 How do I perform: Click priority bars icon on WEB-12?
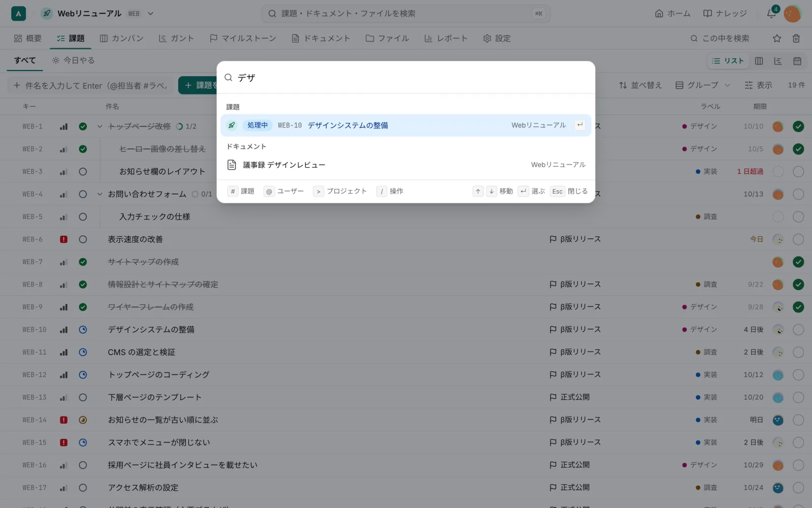(63, 375)
